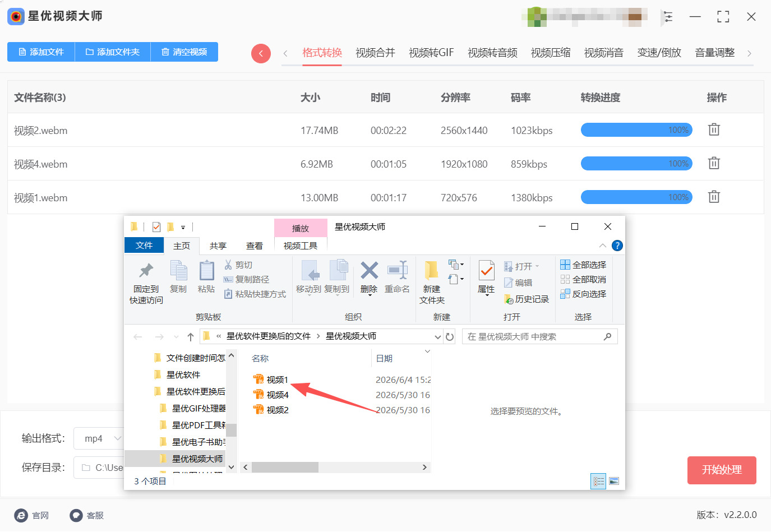Open the settings sliders icon in title bar
771x532 pixels.
(x=667, y=17)
